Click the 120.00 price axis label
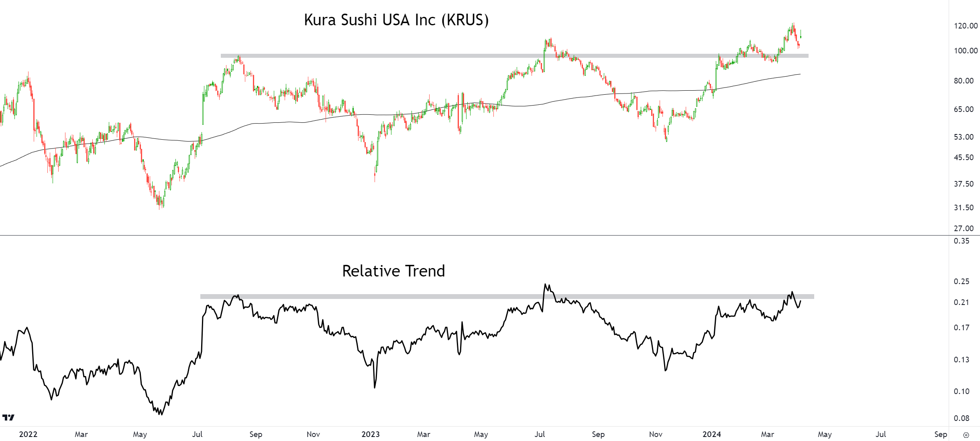The image size is (980, 441). click(966, 26)
